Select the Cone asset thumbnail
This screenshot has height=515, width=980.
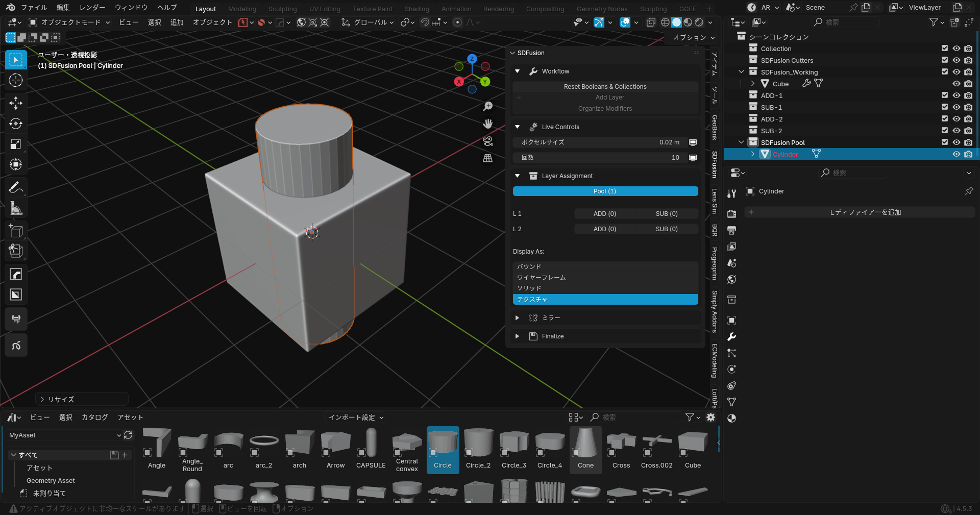coord(585,450)
